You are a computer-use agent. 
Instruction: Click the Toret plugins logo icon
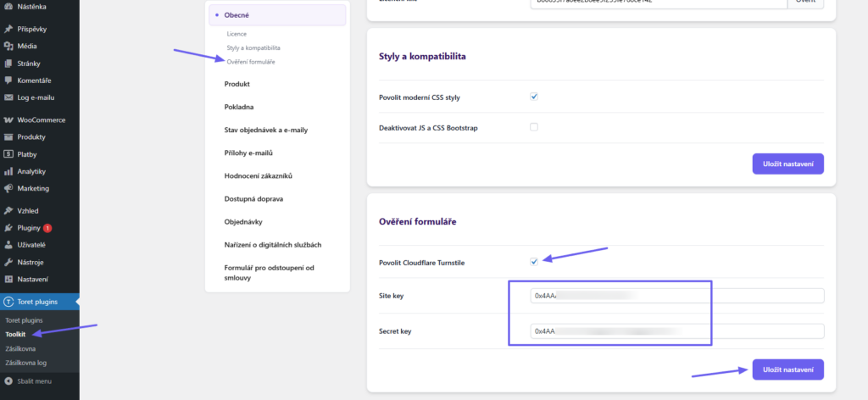pyautogui.click(x=8, y=302)
